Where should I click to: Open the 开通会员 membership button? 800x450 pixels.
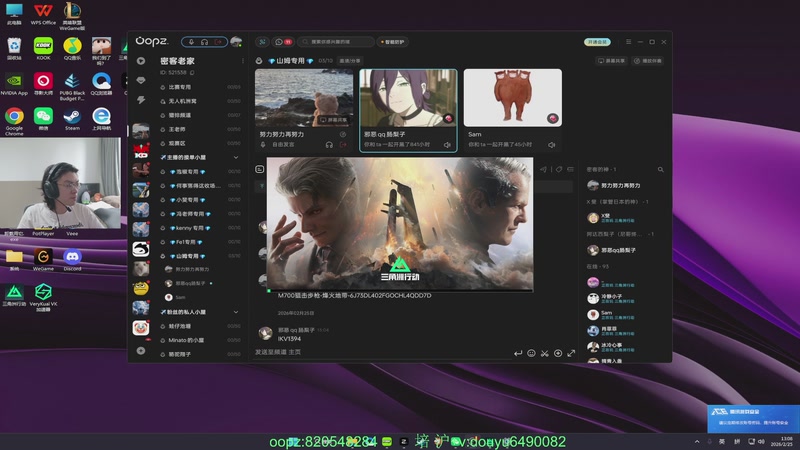[x=597, y=42]
